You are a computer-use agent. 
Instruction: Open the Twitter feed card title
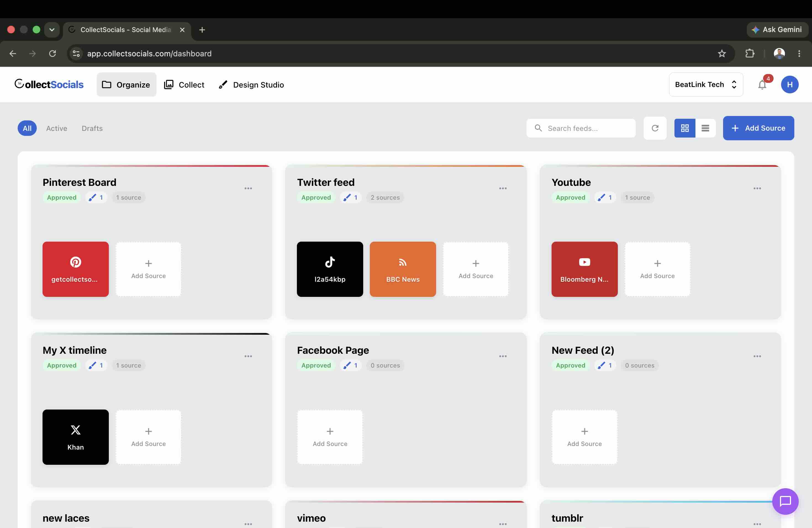point(326,182)
